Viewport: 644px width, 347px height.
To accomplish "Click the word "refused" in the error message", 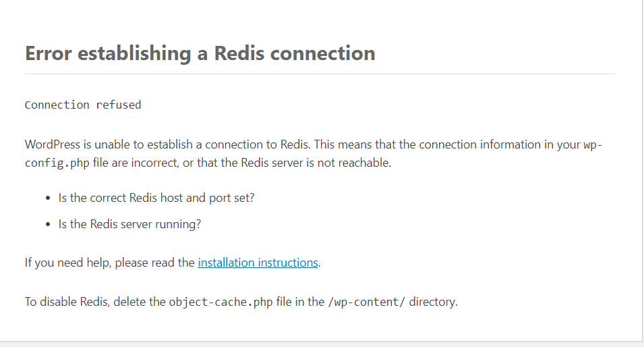I will click(x=119, y=105).
